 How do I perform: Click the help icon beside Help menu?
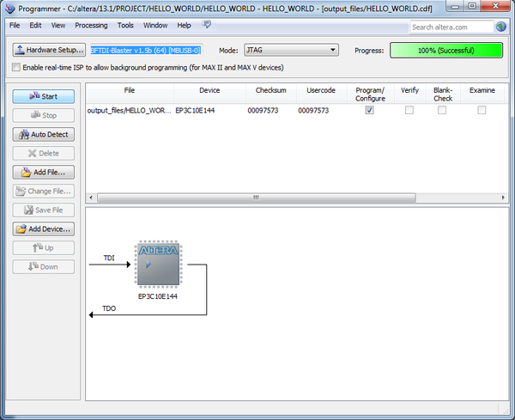[207, 25]
